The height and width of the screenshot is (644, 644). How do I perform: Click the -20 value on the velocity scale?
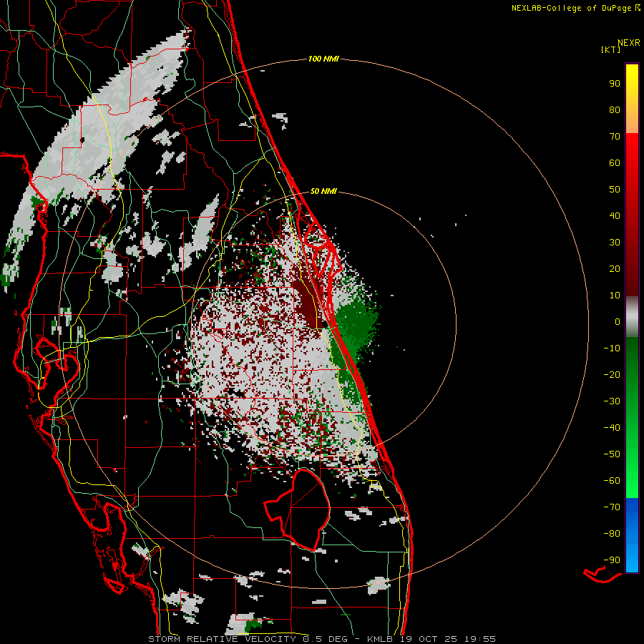(x=612, y=374)
